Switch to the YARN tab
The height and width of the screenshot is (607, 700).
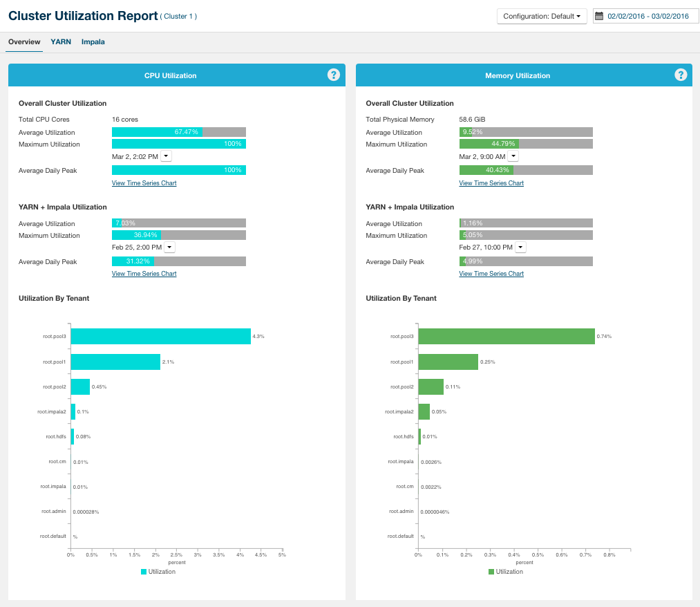61,42
